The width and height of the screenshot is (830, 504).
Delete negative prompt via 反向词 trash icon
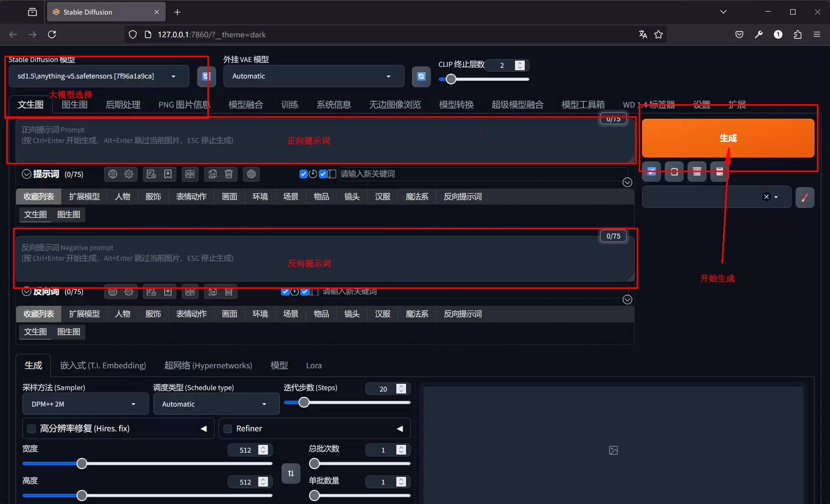229,292
